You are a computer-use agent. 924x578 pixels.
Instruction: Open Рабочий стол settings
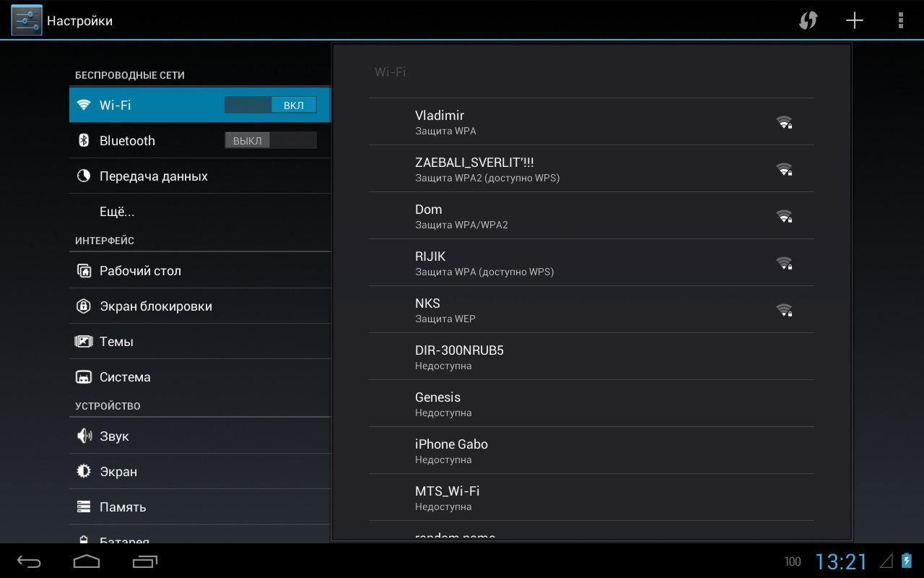pos(140,271)
